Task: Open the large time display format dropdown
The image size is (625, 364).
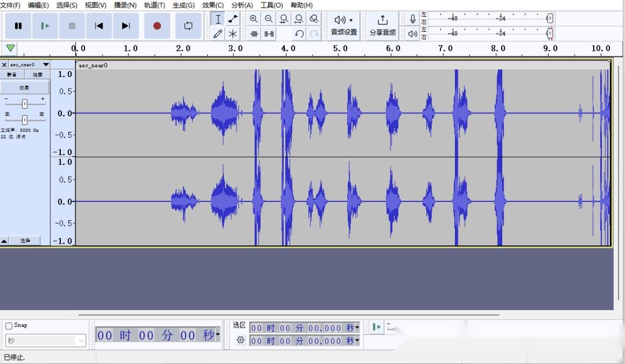Action: [x=218, y=334]
